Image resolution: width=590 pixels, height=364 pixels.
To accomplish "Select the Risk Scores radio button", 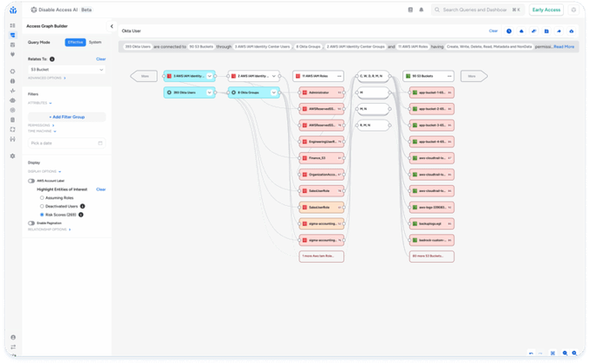I will pyautogui.click(x=42, y=215).
